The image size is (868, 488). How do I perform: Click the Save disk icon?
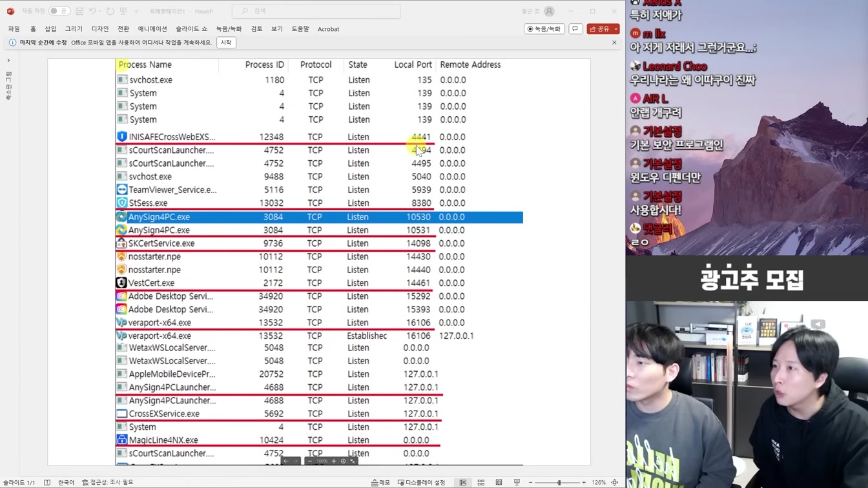click(x=79, y=11)
